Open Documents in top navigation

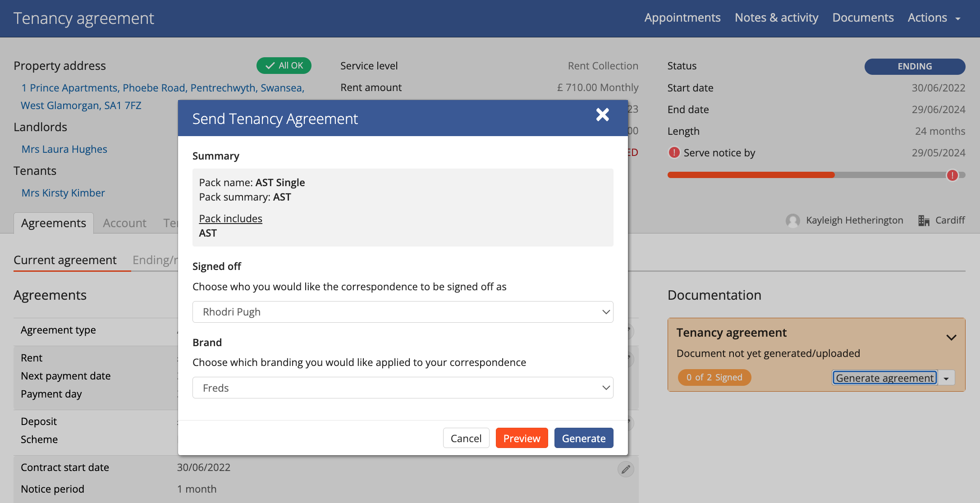tap(863, 18)
